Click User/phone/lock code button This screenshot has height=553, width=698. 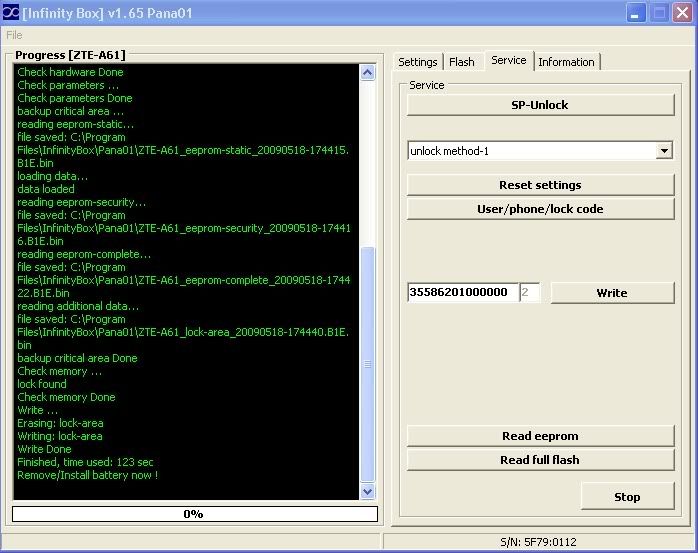click(x=540, y=209)
